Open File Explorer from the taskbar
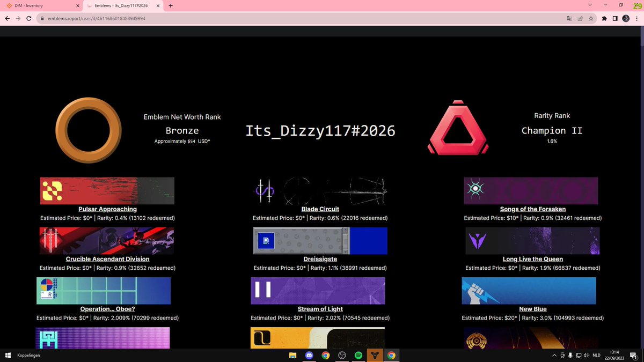 coord(292,355)
